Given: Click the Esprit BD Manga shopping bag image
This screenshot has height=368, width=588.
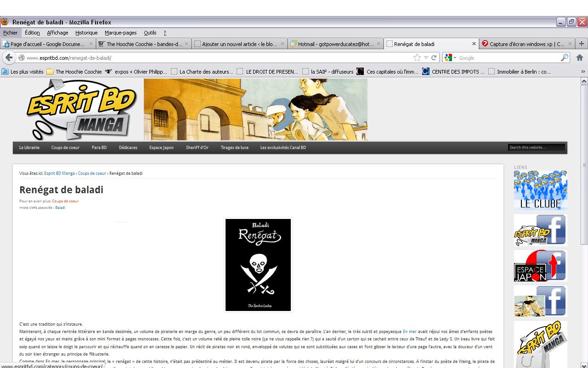Looking at the screenshot, I should coord(540,344).
